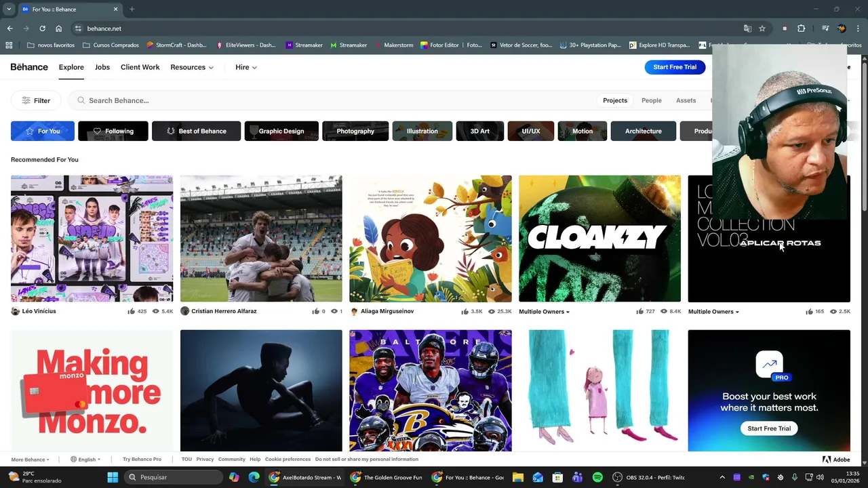Click the PRO trending-arrow icon in ad card
The width and height of the screenshot is (868, 488).
[x=769, y=365]
